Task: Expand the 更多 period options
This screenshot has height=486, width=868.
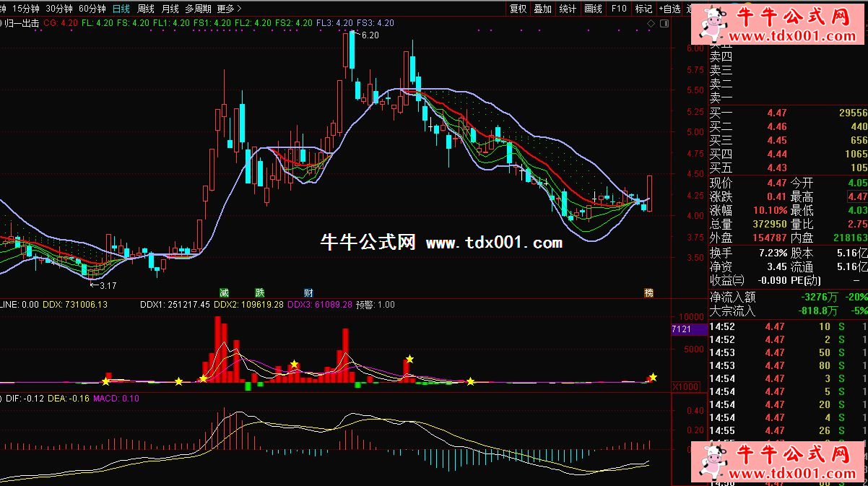Action: [x=229, y=9]
